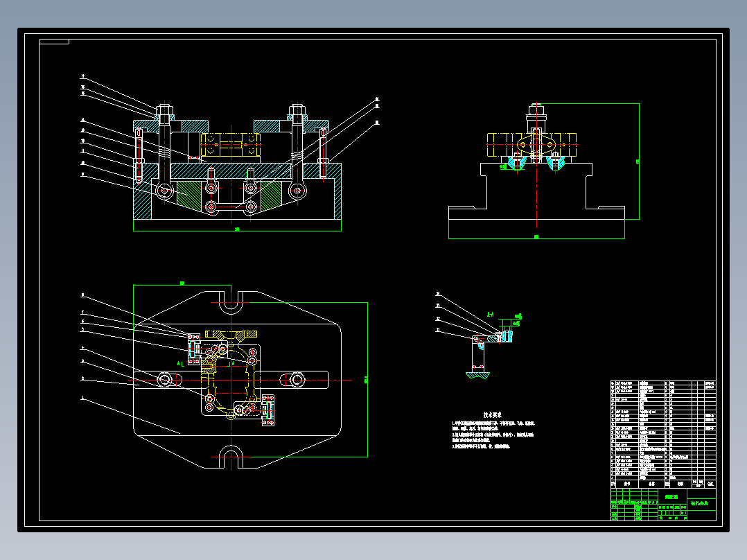The image size is (747, 560).
Task: Click the technical requirements paragraph text
Action: 493,435
